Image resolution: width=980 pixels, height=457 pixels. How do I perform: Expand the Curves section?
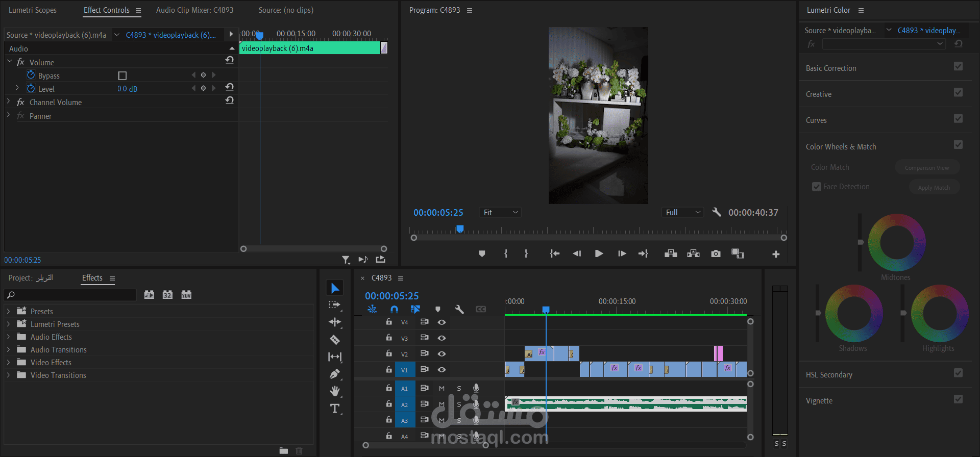point(816,120)
